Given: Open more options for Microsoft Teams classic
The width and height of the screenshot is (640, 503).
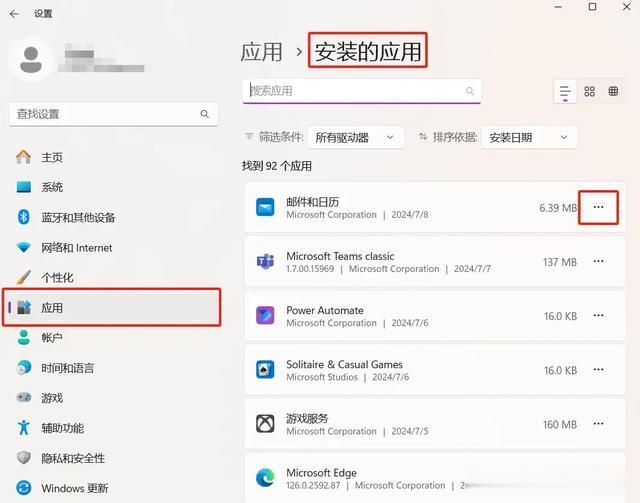Looking at the screenshot, I should pos(598,261).
